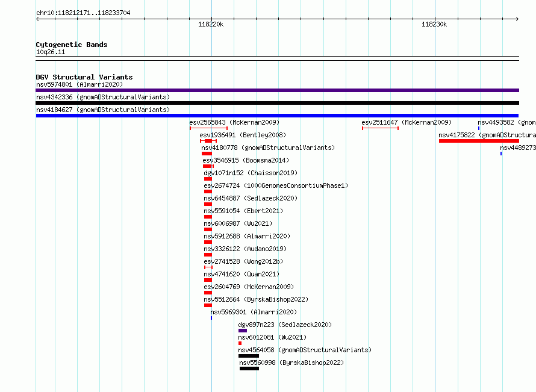Viewport: 536px width, 392px height.
Task: Open esv1936491 (Bentley2008) variant
Action: tap(243, 135)
